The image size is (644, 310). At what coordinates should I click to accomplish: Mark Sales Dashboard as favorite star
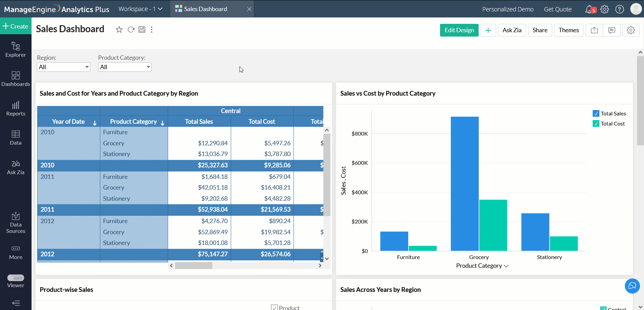click(119, 30)
